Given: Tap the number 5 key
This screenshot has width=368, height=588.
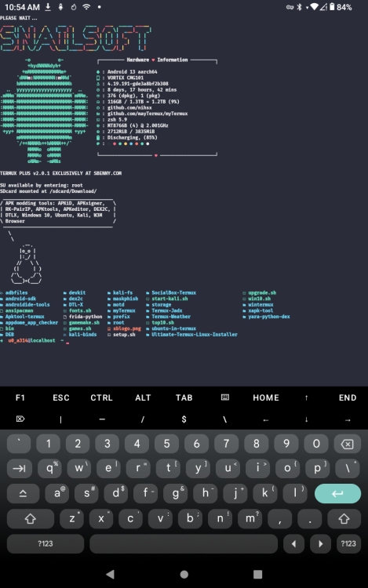Looking at the screenshot, I should click(167, 444).
